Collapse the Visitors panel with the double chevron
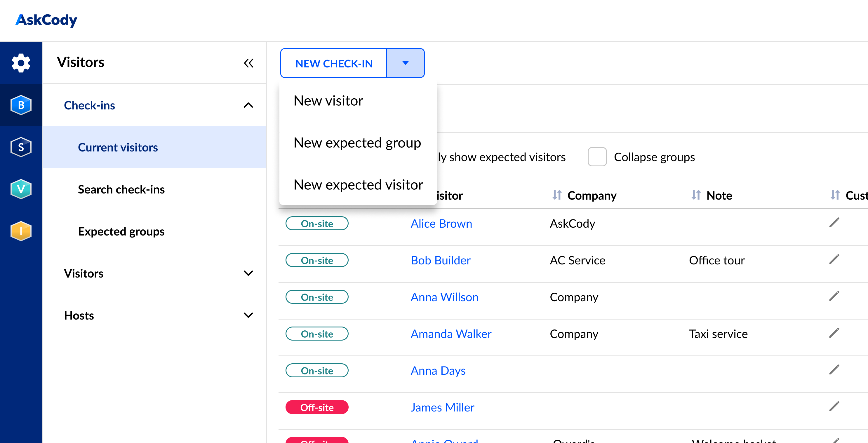 249,63
